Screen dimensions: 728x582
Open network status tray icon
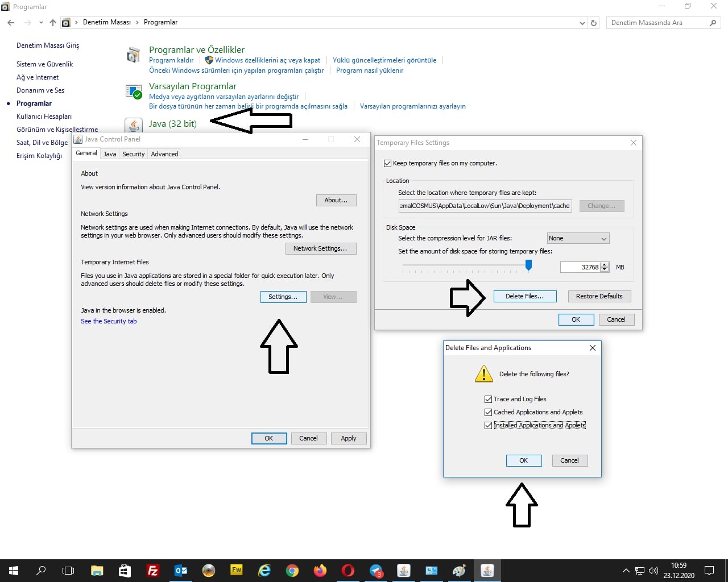640,571
